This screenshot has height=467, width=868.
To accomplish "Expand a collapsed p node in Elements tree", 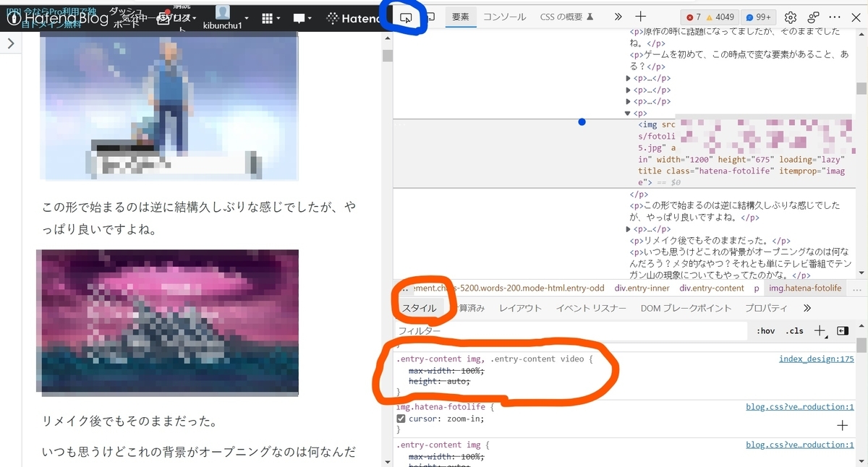I will (x=629, y=78).
